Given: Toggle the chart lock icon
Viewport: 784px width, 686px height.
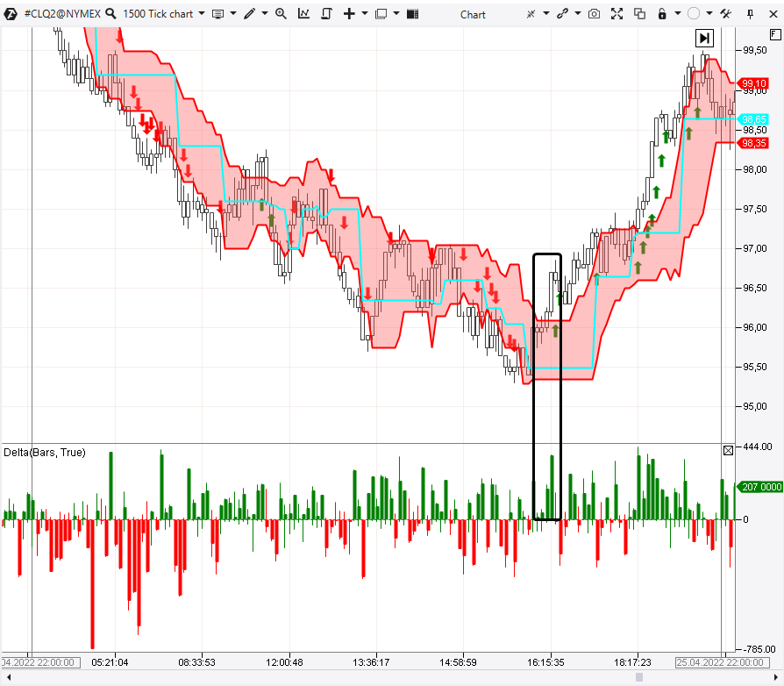Looking at the screenshot, I should (x=662, y=14).
